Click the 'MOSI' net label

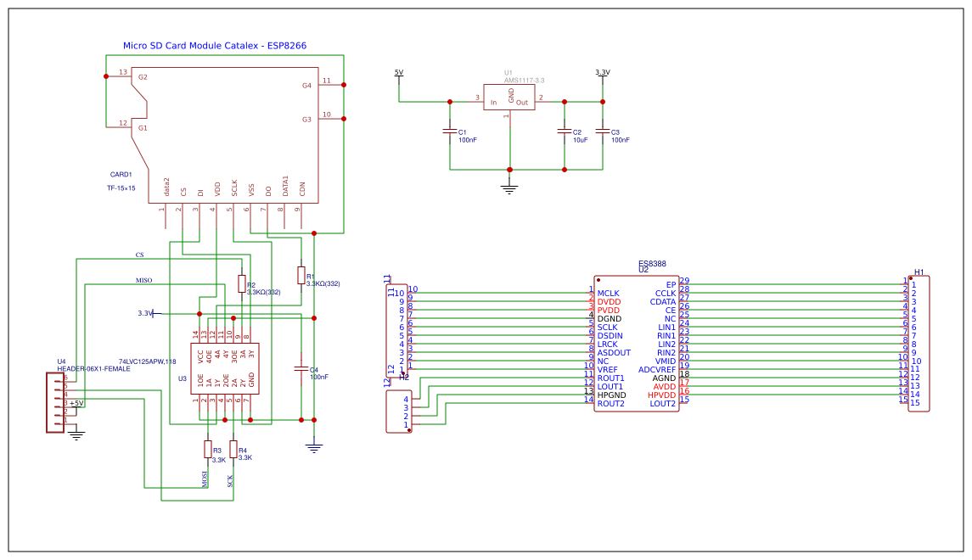click(205, 479)
